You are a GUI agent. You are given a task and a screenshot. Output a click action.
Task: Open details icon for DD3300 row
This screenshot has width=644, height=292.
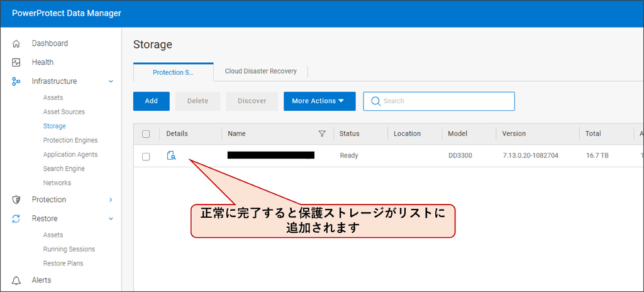coord(171,155)
